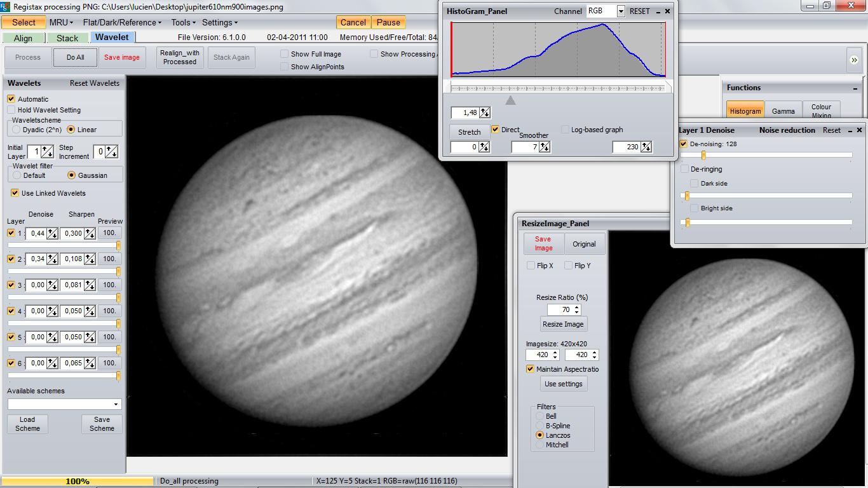Select the Linear wavelet scheme

[x=71, y=130]
